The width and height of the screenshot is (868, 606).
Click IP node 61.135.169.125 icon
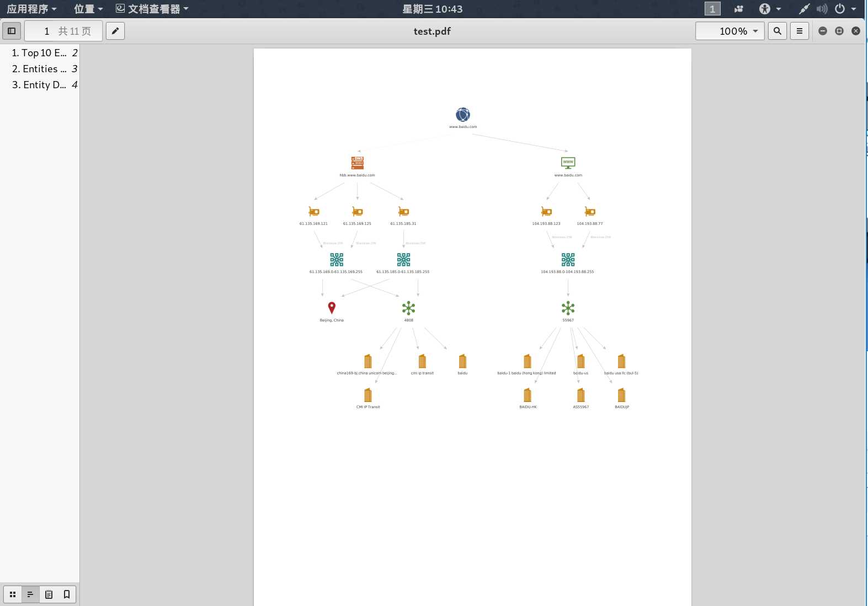point(358,212)
